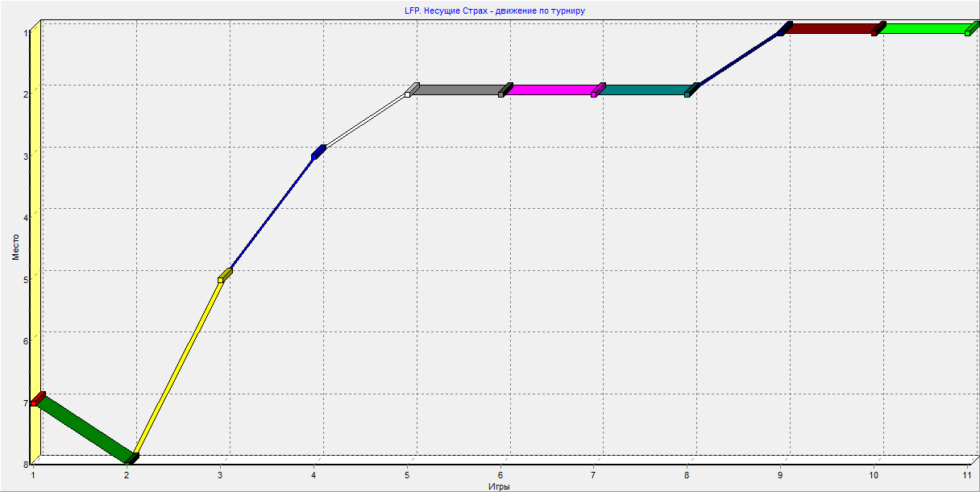Viewport: 980px width, 492px height.
Task: Select the bright green bar between games 10 and 11
Action: click(x=924, y=28)
